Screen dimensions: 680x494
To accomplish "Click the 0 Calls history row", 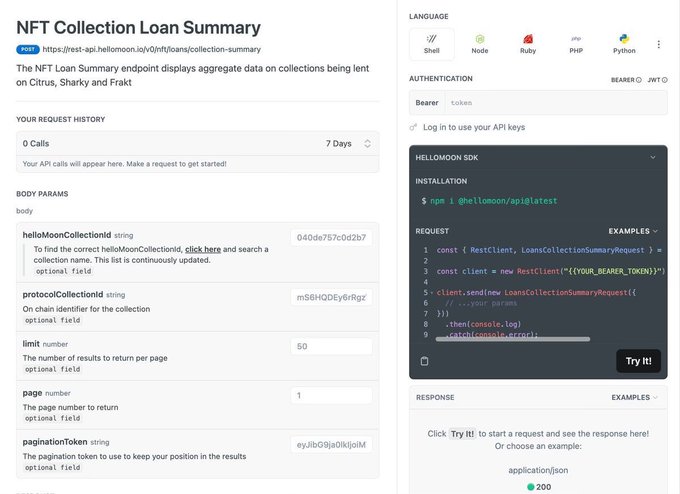I will [198, 144].
